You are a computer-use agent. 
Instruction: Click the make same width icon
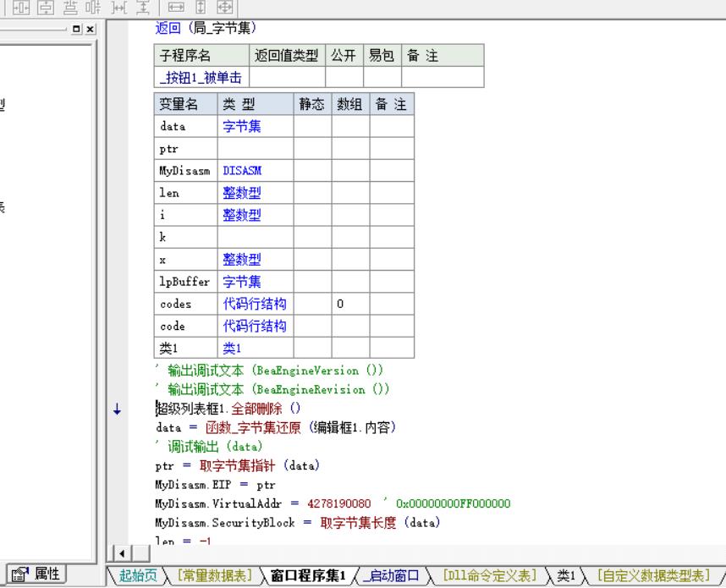176,8
